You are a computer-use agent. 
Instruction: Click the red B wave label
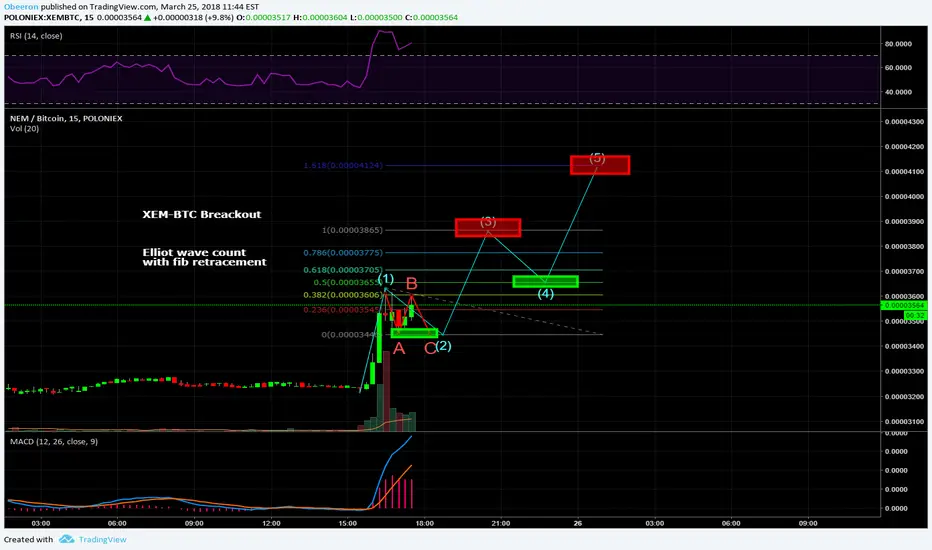pos(411,284)
